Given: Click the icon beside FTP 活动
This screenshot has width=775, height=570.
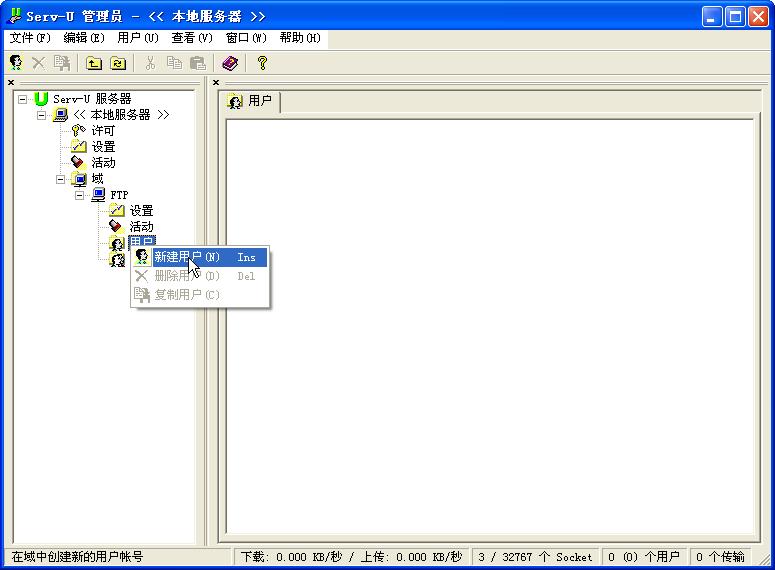Looking at the screenshot, I should coord(117,226).
